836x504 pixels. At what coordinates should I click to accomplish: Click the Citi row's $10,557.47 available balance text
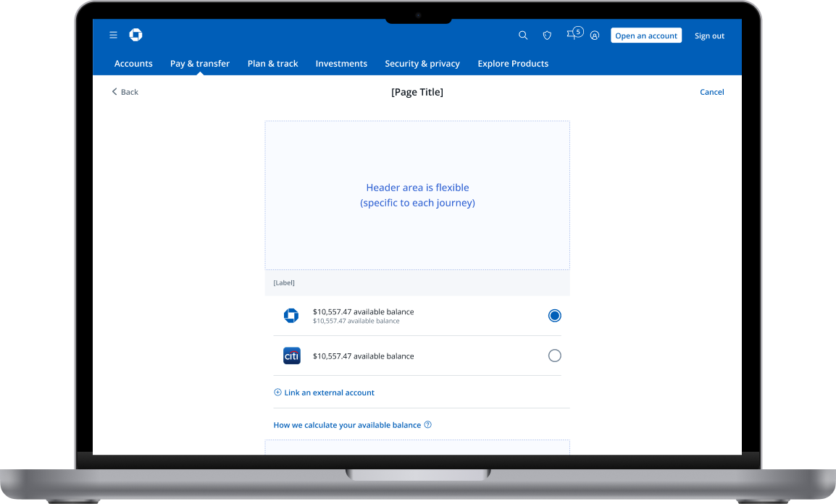363,356
